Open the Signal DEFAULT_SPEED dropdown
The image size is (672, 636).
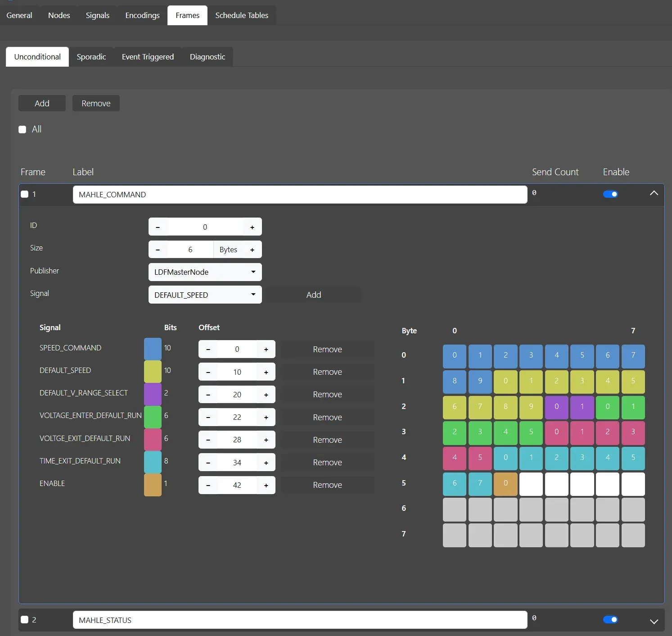205,295
